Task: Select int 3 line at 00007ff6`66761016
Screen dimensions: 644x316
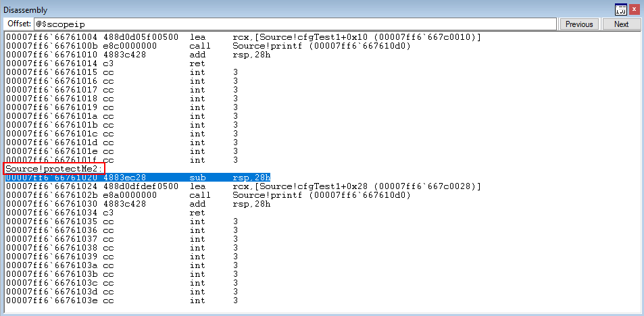Action: point(122,81)
